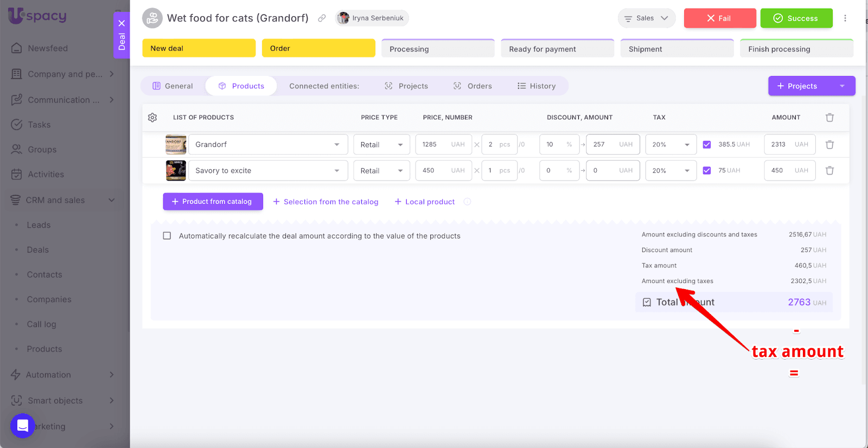Mark deal as Success
Viewport: 868px width, 448px height.
tap(796, 18)
